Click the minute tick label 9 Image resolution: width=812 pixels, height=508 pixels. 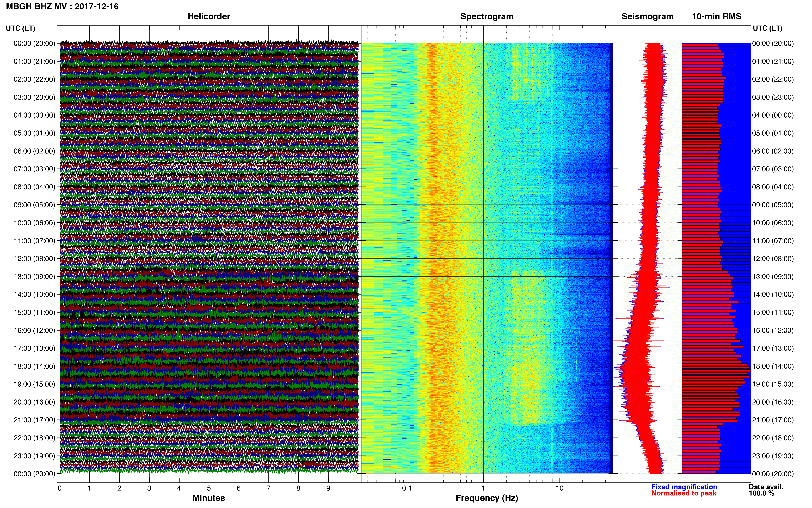pyautogui.click(x=328, y=488)
